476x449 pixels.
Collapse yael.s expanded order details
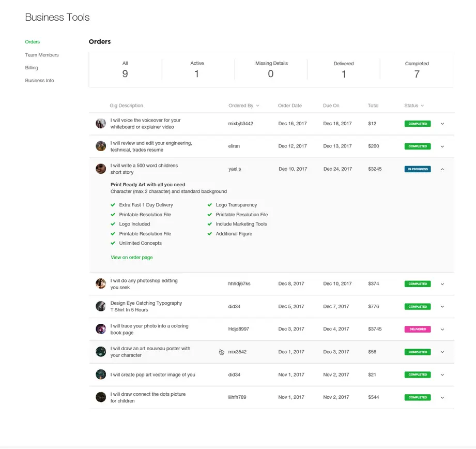tap(442, 169)
